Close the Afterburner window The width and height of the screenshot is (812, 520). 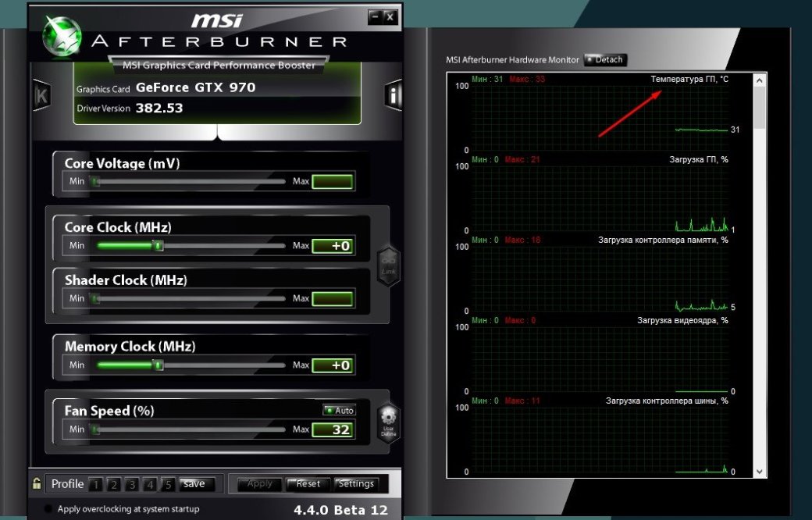390,16
